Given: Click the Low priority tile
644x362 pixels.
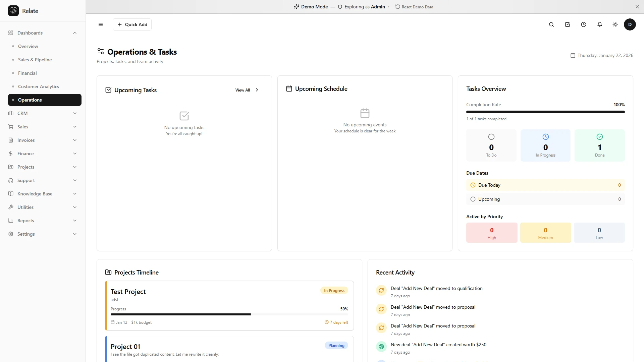Looking at the screenshot, I should 599,233.
